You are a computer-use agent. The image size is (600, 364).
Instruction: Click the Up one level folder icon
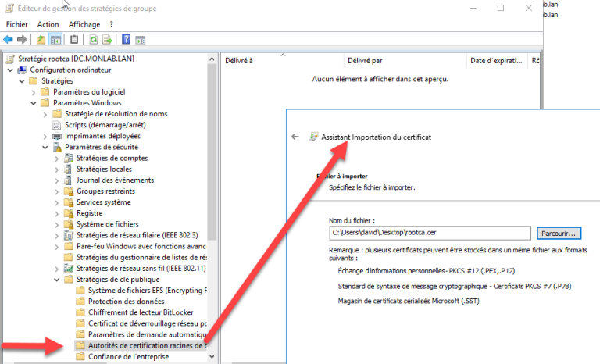tap(41, 39)
